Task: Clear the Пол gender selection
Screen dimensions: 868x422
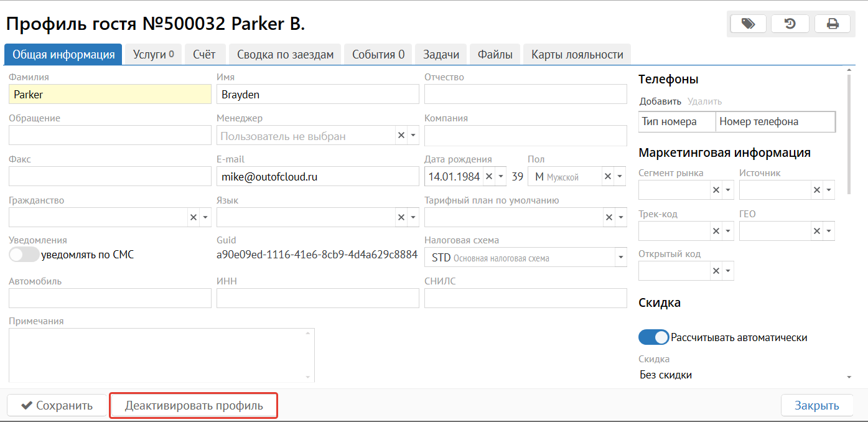Action: click(x=607, y=177)
